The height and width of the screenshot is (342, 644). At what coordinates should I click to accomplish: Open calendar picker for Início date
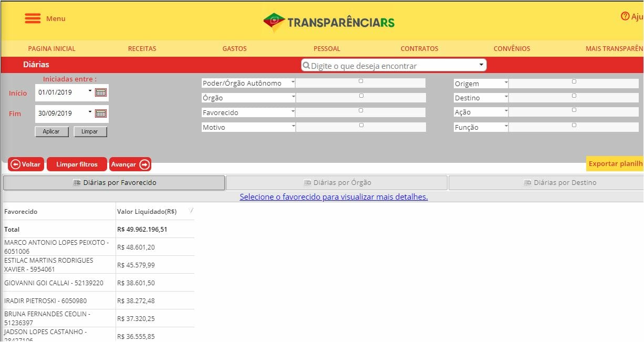click(101, 92)
